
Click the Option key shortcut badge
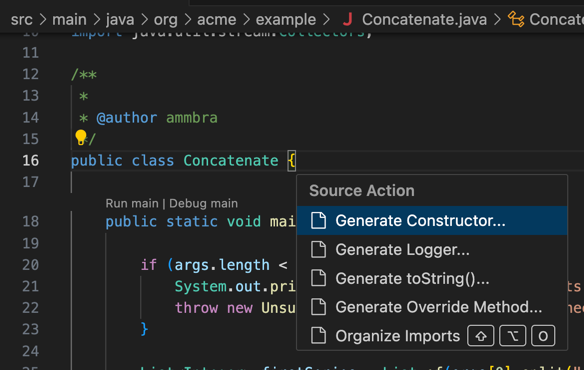click(x=512, y=336)
